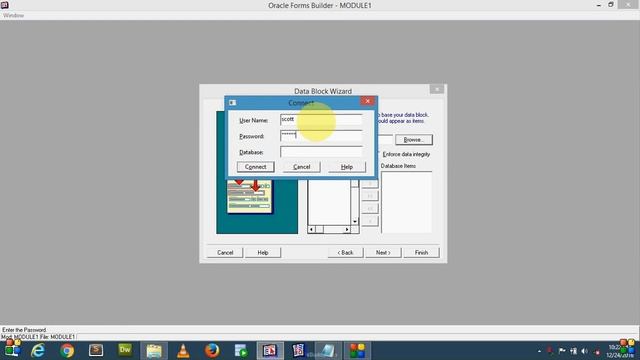This screenshot has height=360, width=640.
Task: Launch Internet Explorer from the taskbar
Action: 38,351
